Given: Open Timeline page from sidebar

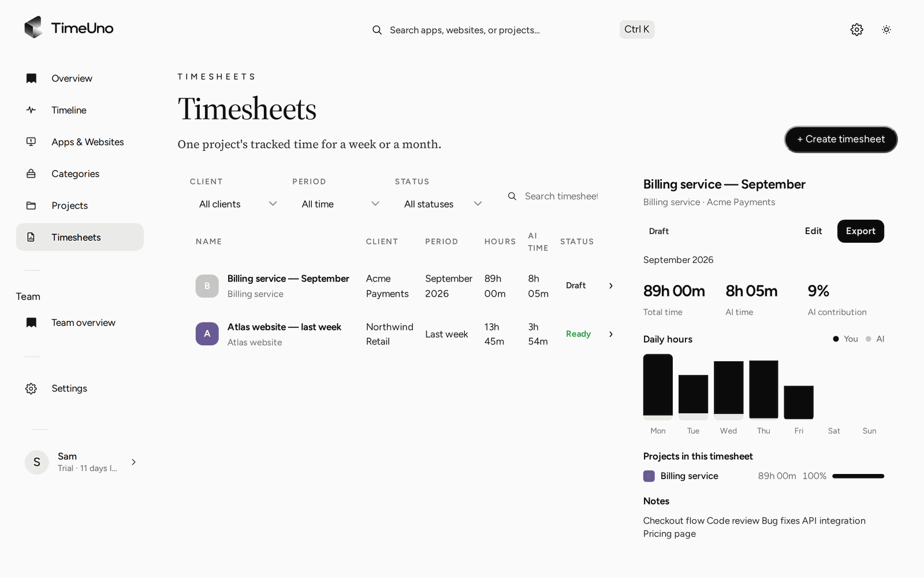Looking at the screenshot, I should tap(80, 110).
